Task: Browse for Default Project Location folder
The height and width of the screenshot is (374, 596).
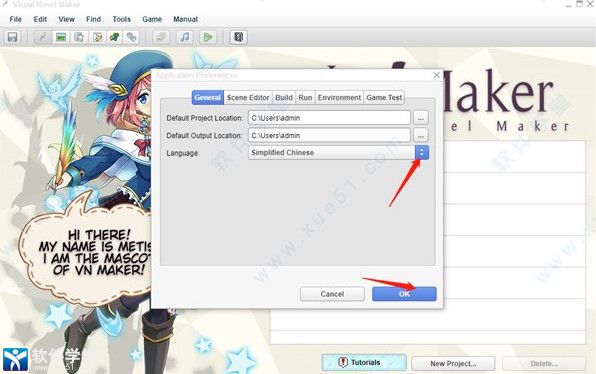Action: click(421, 118)
